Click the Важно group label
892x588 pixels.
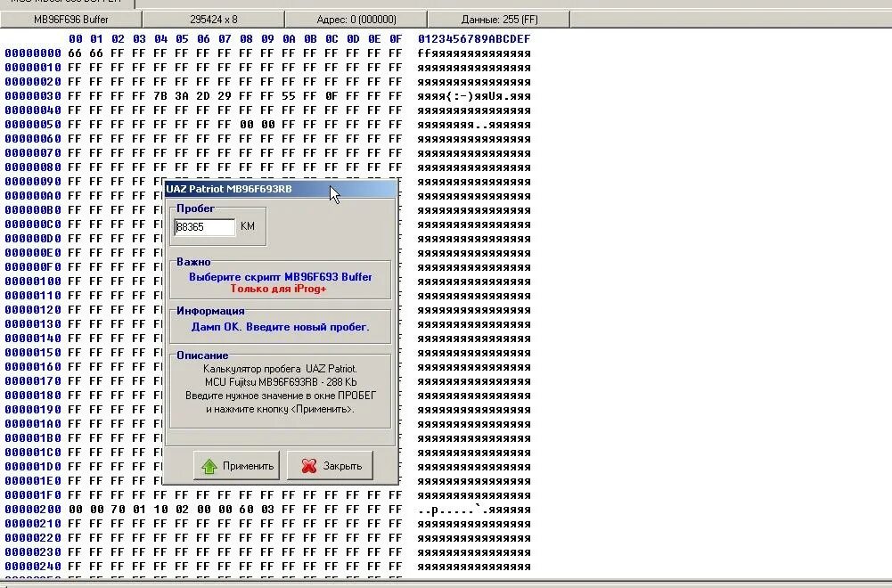pyautogui.click(x=193, y=262)
